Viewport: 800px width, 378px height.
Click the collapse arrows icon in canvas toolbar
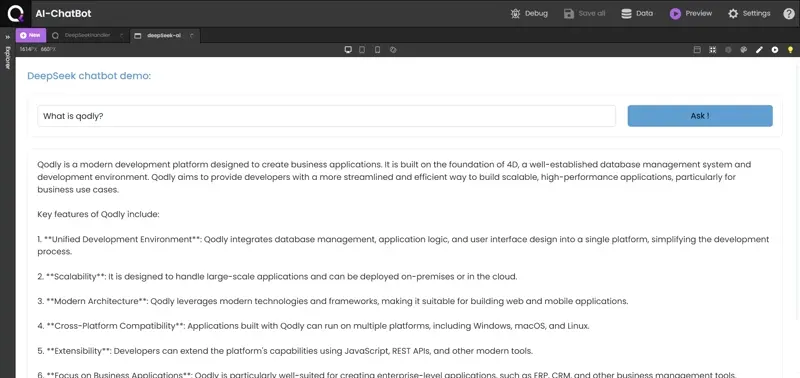(x=713, y=49)
